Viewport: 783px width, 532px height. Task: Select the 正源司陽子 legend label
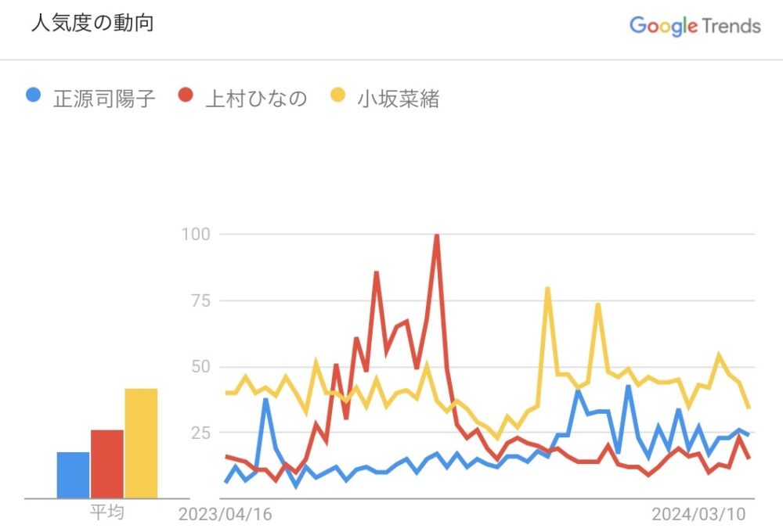[104, 98]
